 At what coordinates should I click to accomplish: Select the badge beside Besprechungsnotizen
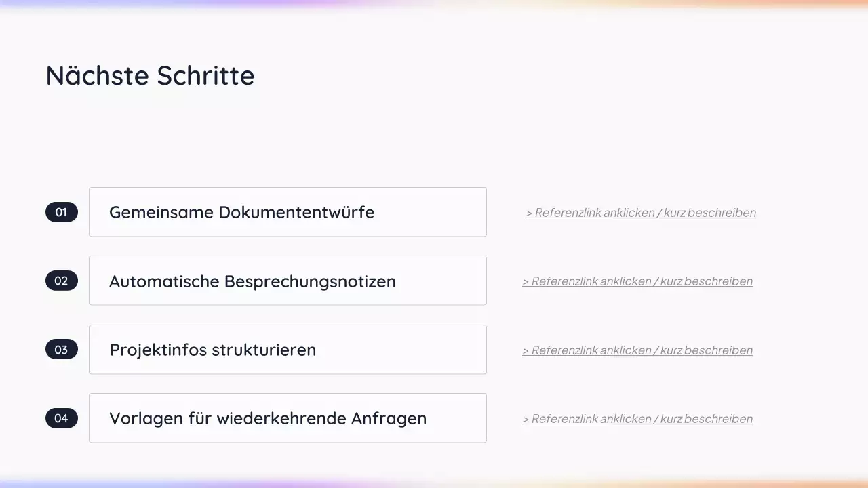[x=61, y=281]
